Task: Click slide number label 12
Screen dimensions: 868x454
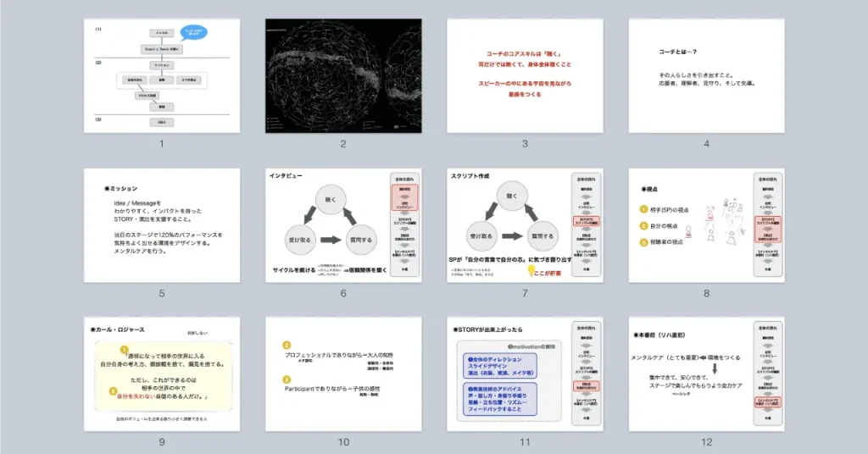Action: [706, 442]
